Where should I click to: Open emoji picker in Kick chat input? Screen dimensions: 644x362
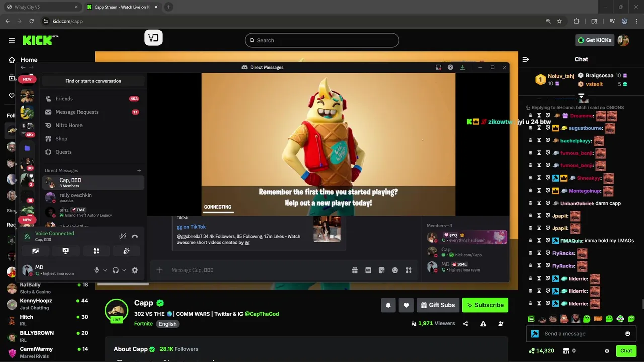click(627, 334)
